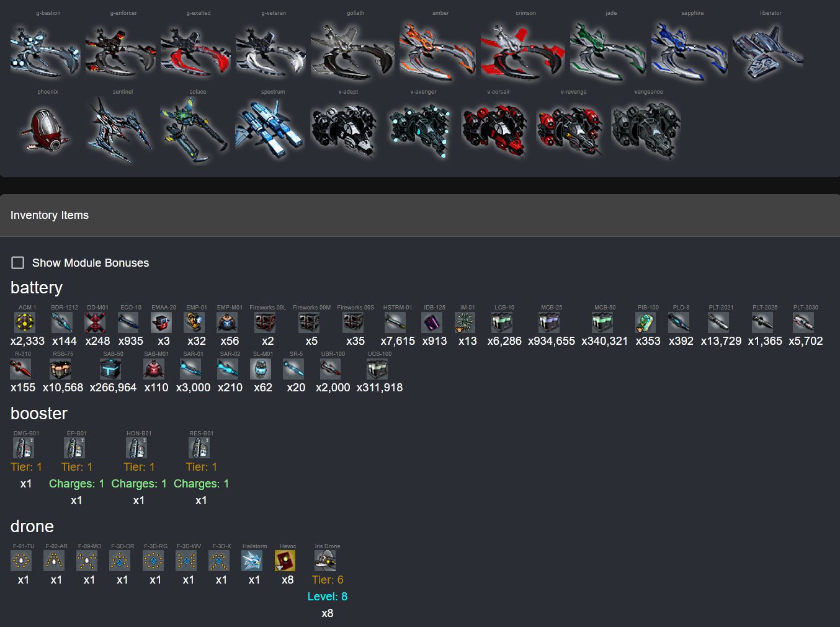This screenshot has height=627, width=840.
Task: Select the spectrum ship thumbnail
Action: [270, 130]
